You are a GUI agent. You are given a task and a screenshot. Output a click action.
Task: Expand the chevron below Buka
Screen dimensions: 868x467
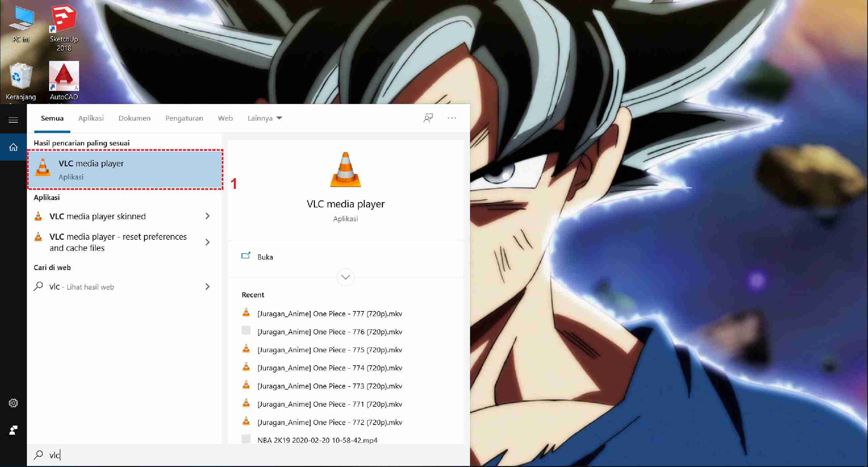346,277
